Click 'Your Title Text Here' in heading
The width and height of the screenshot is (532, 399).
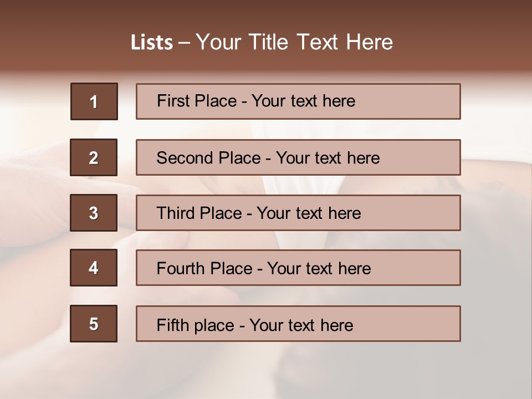pos(294,42)
